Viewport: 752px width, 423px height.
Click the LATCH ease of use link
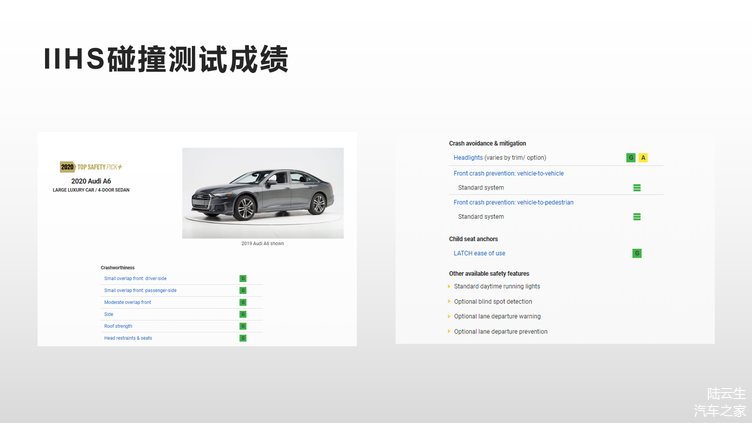[x=480, y=253]
